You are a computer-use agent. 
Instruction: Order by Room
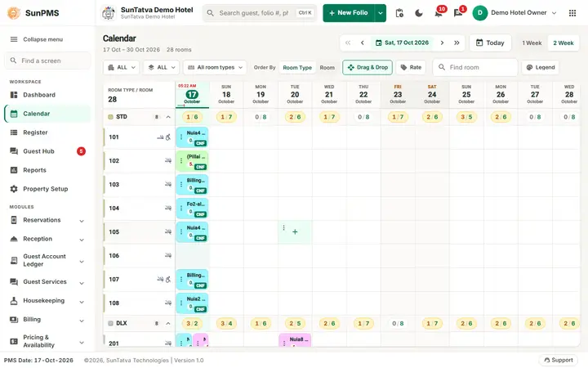(327, 68)
